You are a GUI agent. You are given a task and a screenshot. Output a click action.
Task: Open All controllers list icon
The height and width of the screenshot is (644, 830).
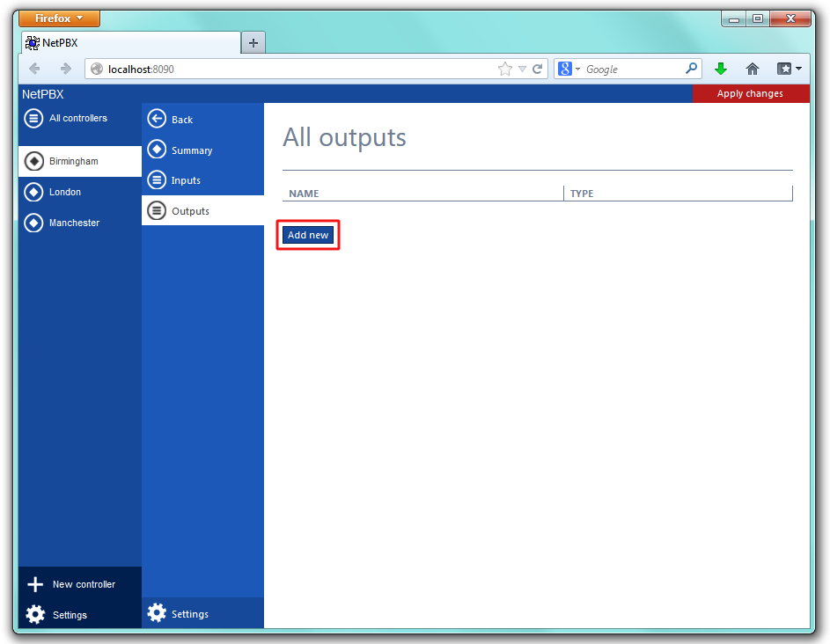(33, 118)
